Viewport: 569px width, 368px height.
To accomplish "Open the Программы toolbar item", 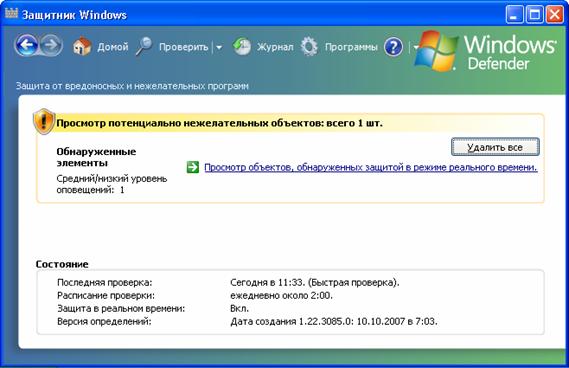I will (x=351, y=47).
